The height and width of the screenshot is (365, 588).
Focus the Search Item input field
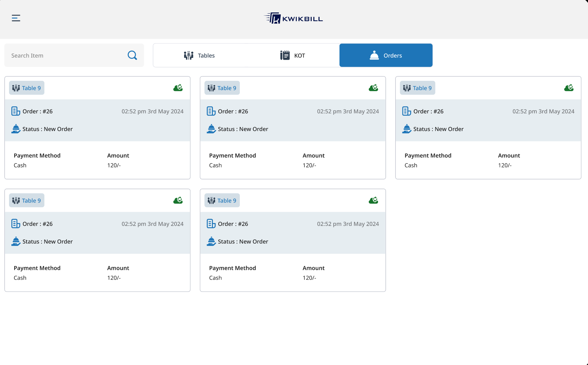point(74,55)
